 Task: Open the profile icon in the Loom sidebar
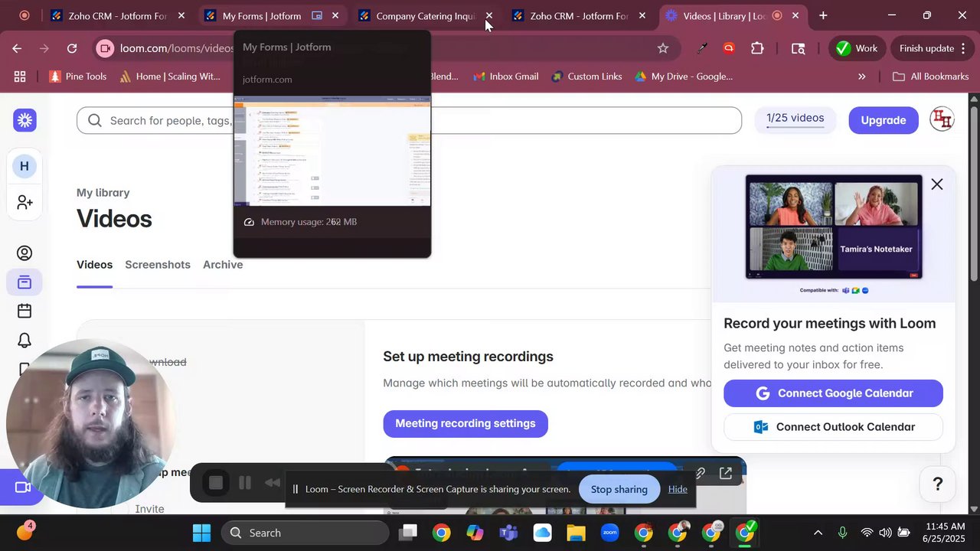coord(24,253)
